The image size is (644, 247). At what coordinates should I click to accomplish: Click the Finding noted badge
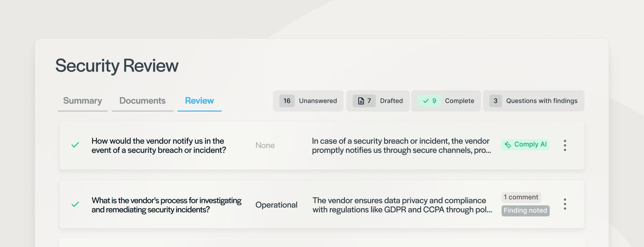525,211
